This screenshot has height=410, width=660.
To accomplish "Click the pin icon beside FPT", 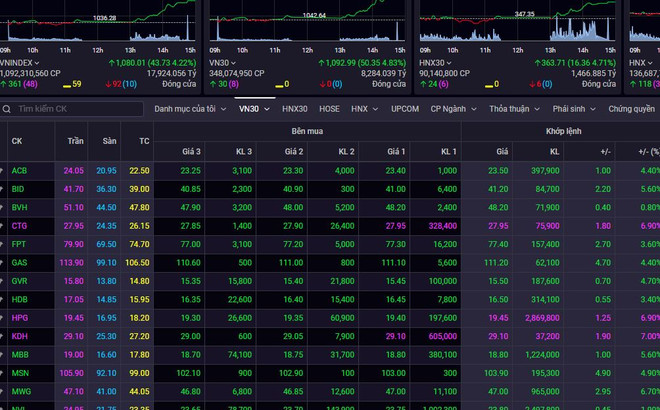I will point(3,244).
